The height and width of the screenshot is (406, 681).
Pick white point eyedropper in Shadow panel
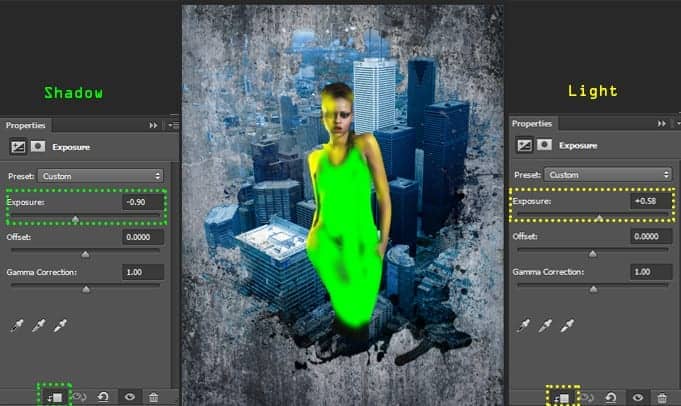point(60,325)
